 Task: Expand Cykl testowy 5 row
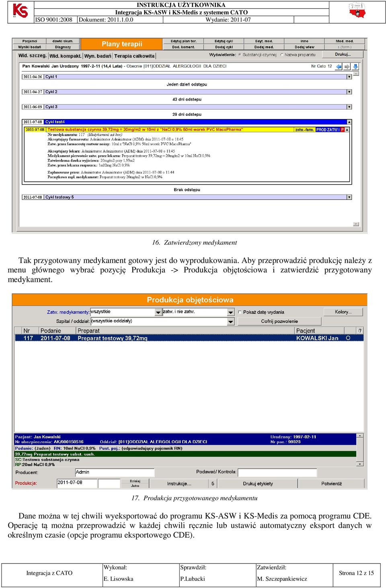pyautogui.click(x=349, y=197)
